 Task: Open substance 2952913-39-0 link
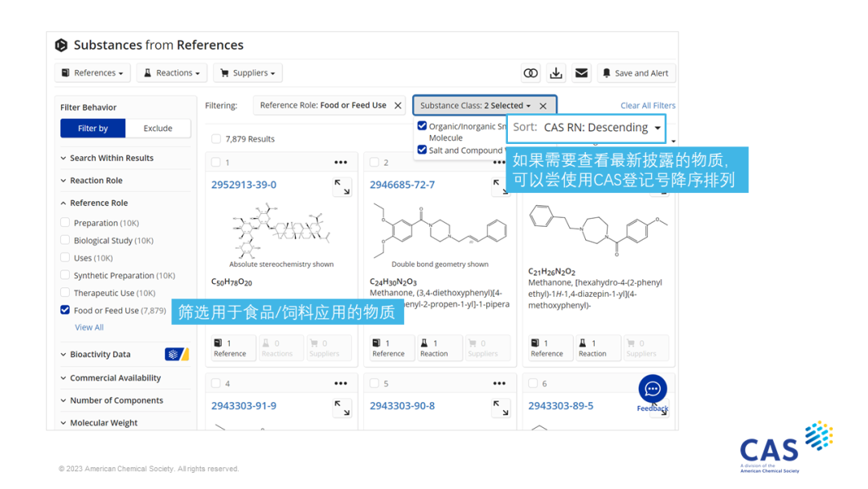click(x=244, y=185)
